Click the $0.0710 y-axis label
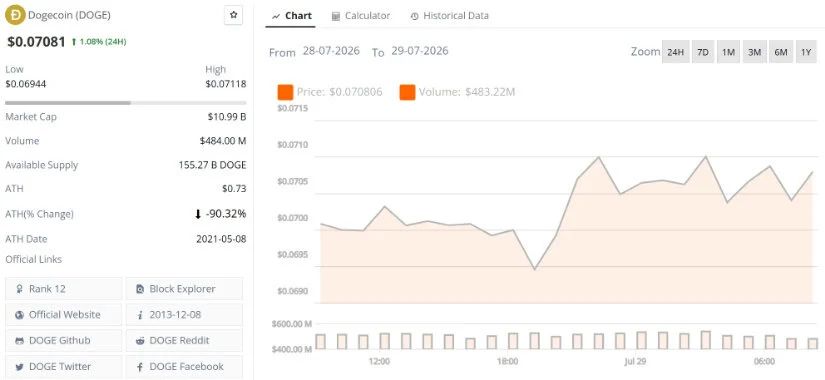The width and height of the screenshot is (825, 380). click(x=294, y=145)
